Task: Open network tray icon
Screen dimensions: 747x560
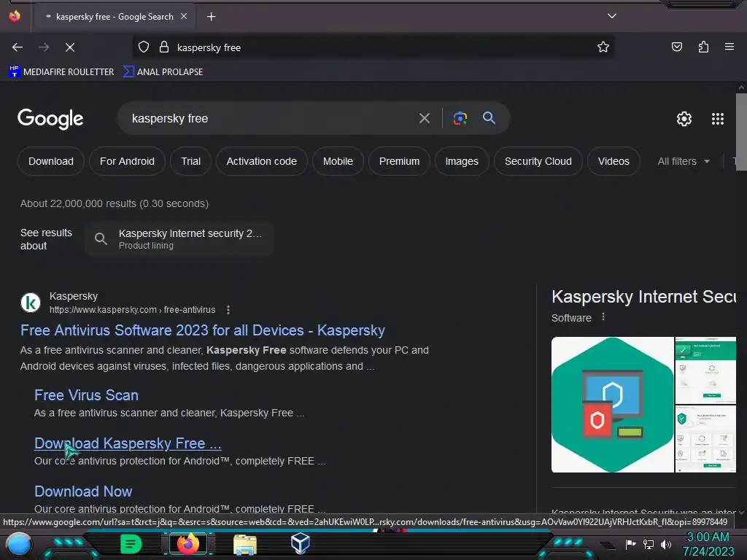Action: coord(648,544)
